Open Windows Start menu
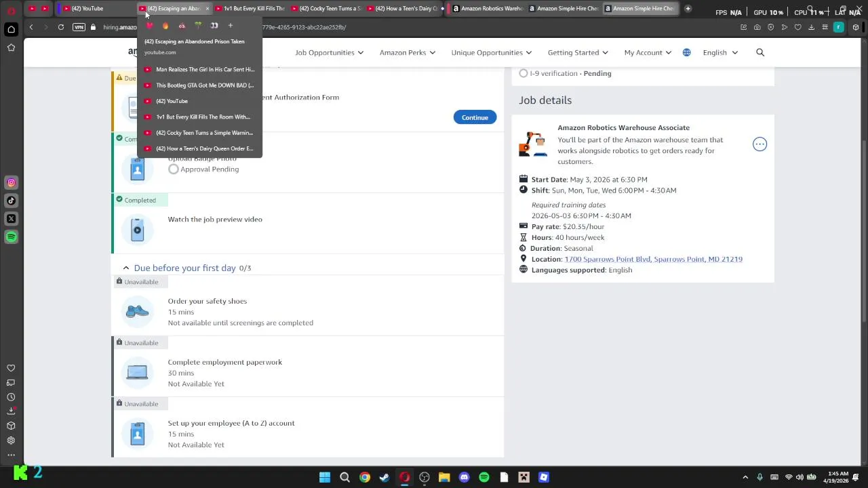868x488 pixels. click(x=325, y=477)
